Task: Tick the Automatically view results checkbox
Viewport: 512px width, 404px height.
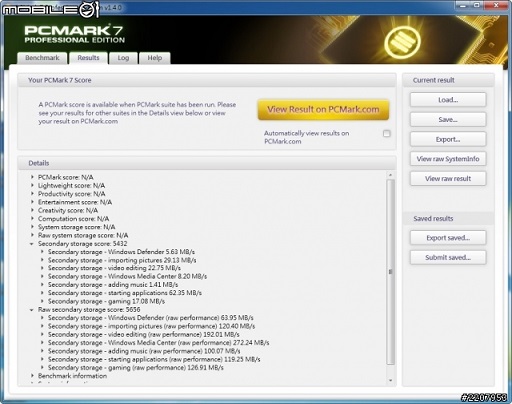Action: 386,134
